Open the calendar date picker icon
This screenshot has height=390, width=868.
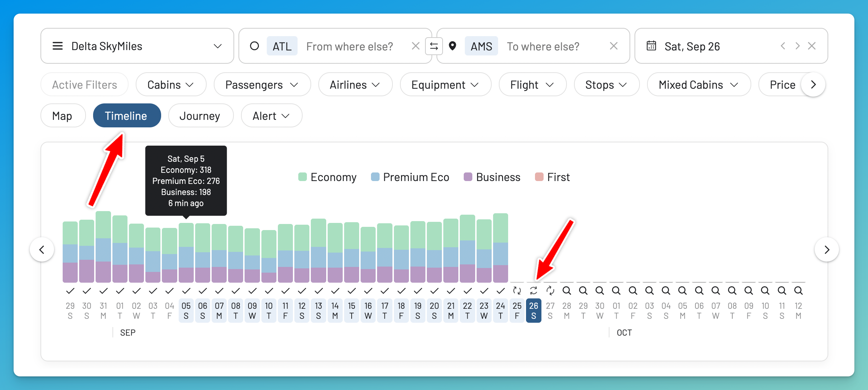tap(651, 46)
